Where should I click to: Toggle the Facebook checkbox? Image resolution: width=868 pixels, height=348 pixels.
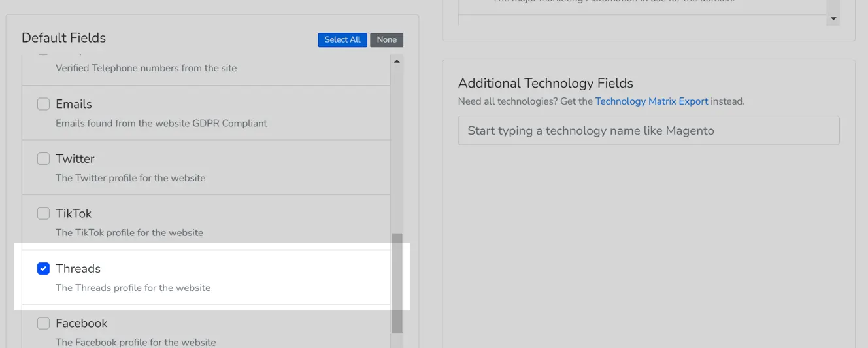click(x=43, y=323)
